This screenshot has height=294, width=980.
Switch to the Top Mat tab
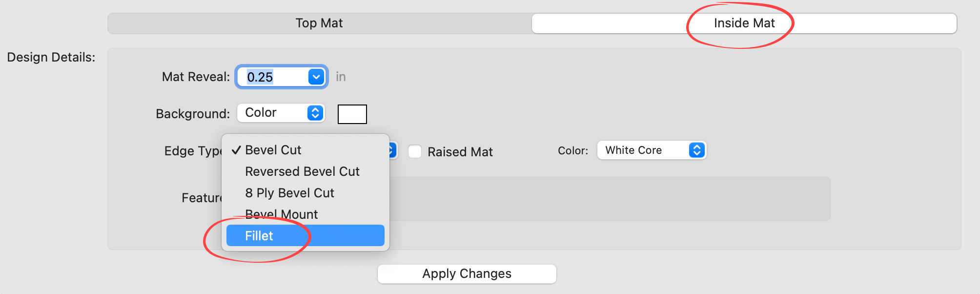[319, 23]
